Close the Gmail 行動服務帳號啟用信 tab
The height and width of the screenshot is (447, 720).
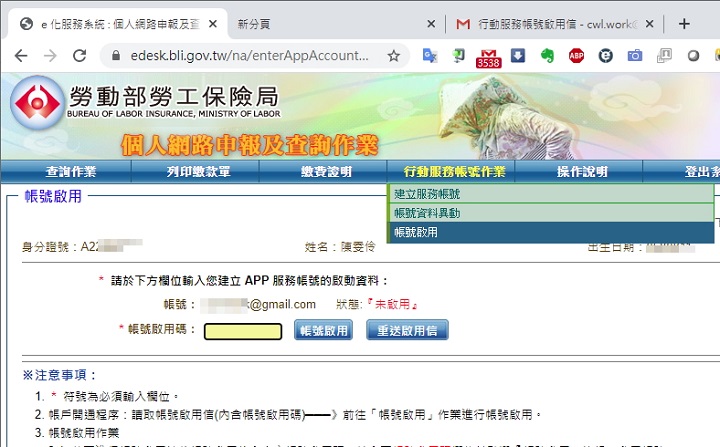649,23
